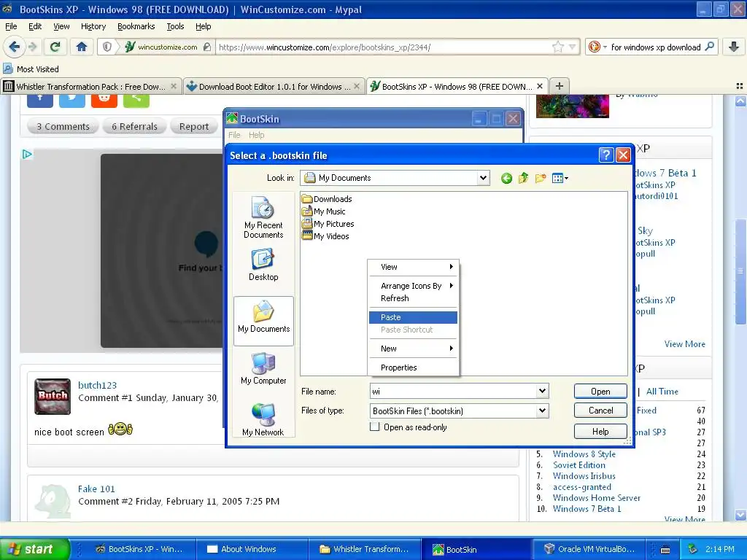This screenshot has height=560, width=747.
Task: Expand the File name dropdown arrow
Action: (542, 392)
